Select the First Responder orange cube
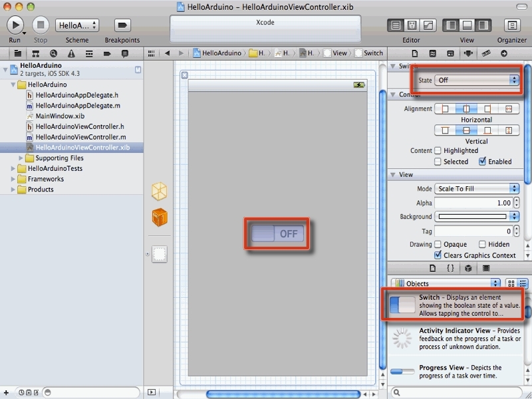Screen dimensions: 532x399 (x=160, y=217)
